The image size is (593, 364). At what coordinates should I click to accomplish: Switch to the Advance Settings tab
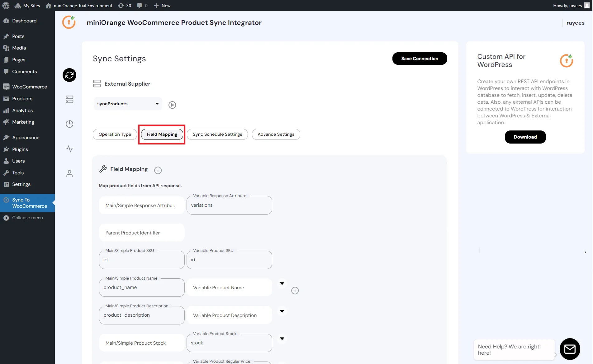(276, 134)
